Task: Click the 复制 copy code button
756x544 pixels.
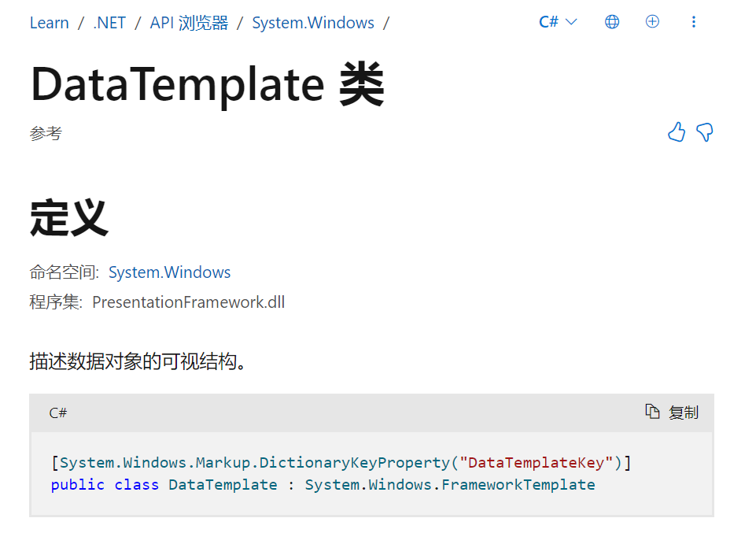Action: click(x=672, y=413)
